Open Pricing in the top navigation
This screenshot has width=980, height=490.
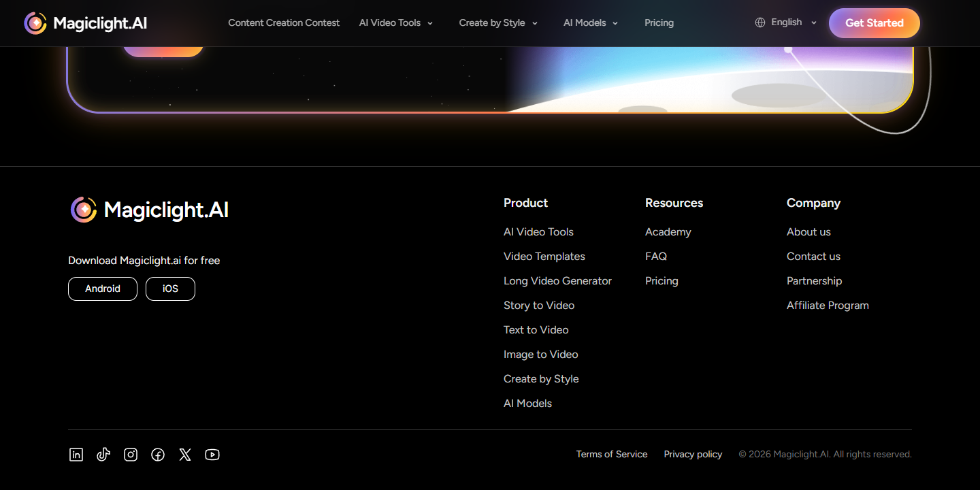(x=659, y=22)
